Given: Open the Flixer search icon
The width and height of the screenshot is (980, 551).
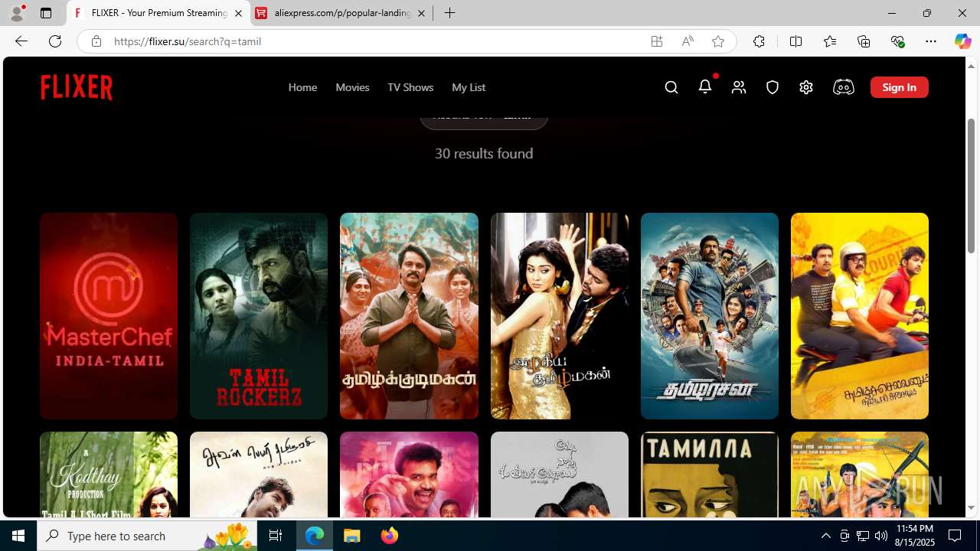Looking at the screenshot, I should click(671, 87).
